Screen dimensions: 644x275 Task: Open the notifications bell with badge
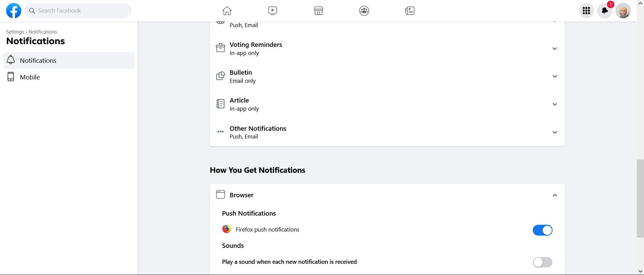pos(605,11)
